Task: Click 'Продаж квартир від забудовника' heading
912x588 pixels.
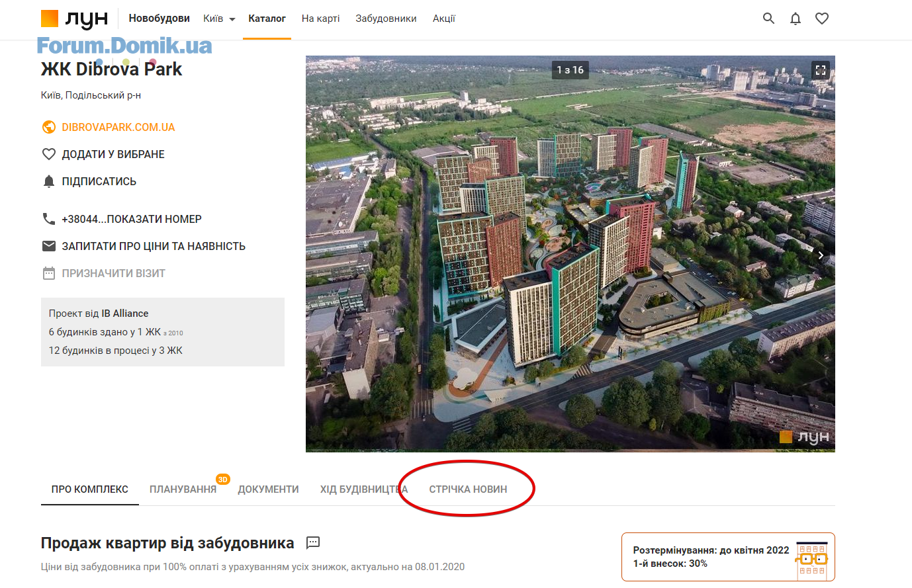Action: click(x=167, y=543)
